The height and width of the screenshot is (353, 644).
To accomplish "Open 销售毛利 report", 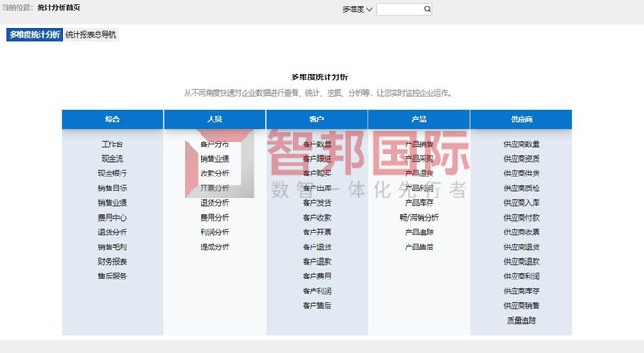I will tap(112, 246).
